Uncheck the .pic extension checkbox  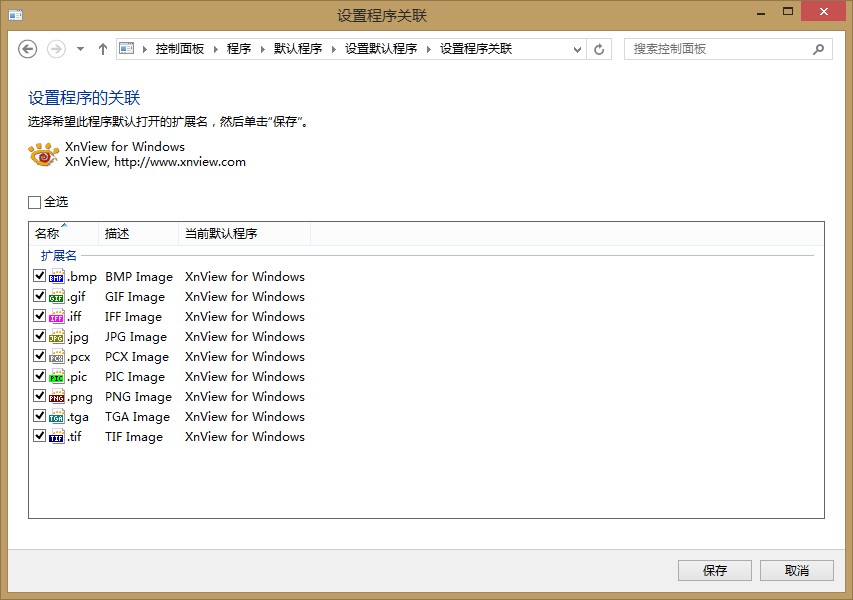click(x=39, y=375)
